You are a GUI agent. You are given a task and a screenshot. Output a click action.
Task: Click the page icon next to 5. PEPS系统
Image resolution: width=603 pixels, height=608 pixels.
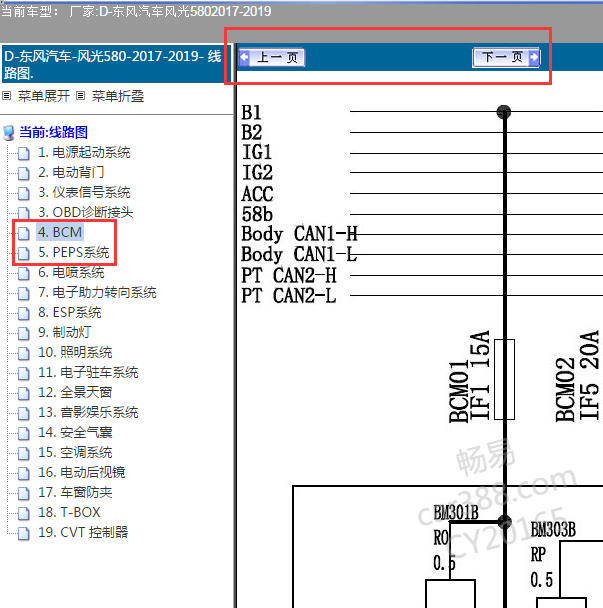(24, 253)
